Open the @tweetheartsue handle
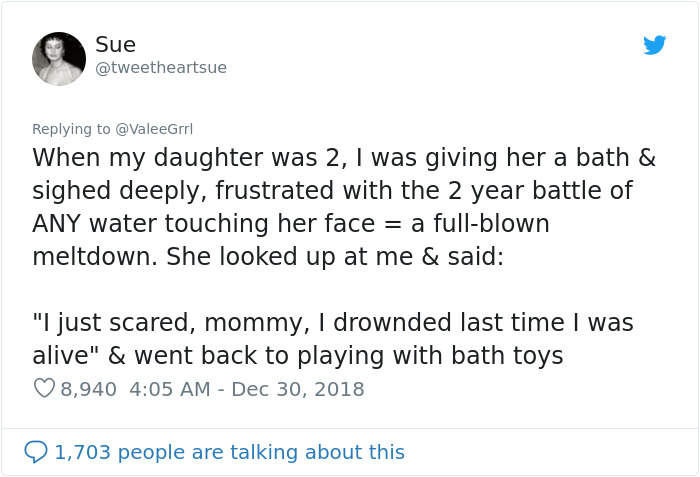Screen dimensions: 700x477 point(160,67)
